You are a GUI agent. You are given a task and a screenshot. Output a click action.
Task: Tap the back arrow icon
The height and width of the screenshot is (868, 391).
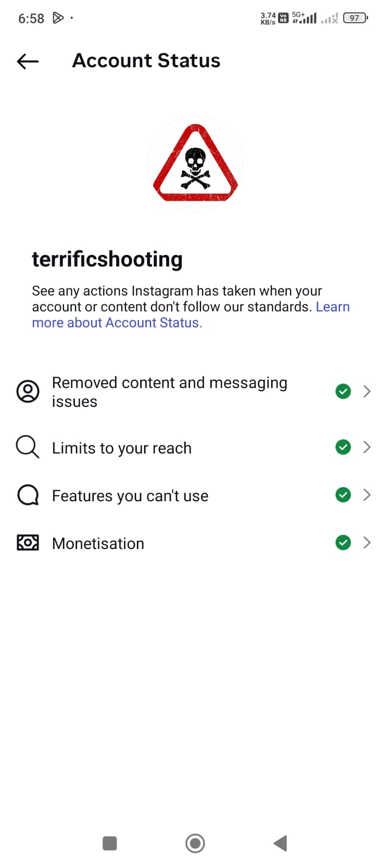coord(28,61)
